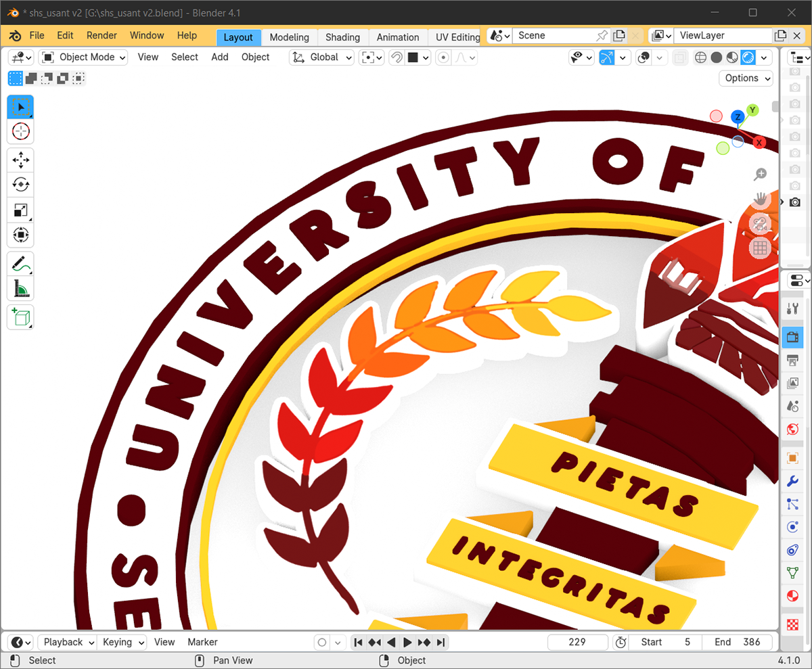Toggle X-Ray mode button

[681, 57]
